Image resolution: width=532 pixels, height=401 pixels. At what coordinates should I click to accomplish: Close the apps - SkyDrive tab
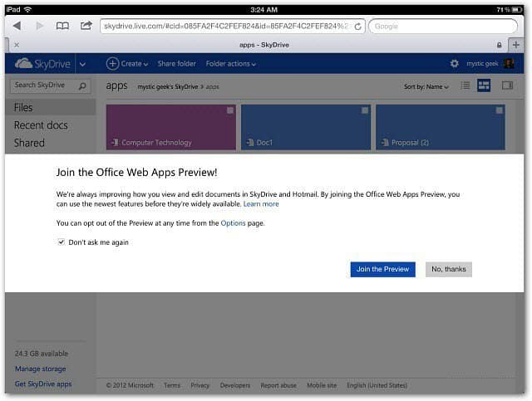point(17,45)
